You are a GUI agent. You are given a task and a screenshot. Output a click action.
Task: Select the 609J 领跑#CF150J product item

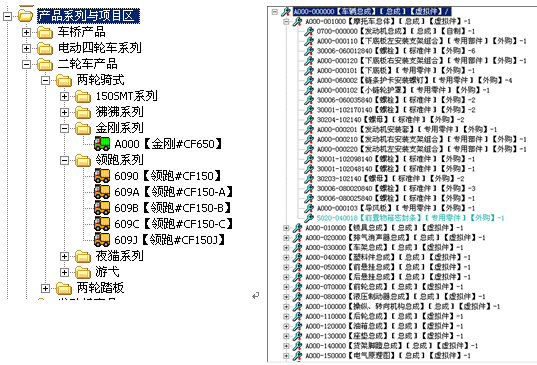point(169,240)
